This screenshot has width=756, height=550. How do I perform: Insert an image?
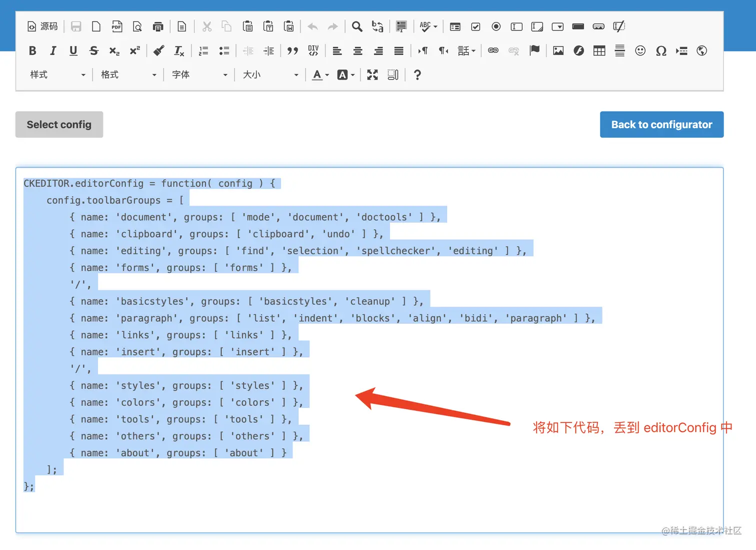tap(558, 51)
